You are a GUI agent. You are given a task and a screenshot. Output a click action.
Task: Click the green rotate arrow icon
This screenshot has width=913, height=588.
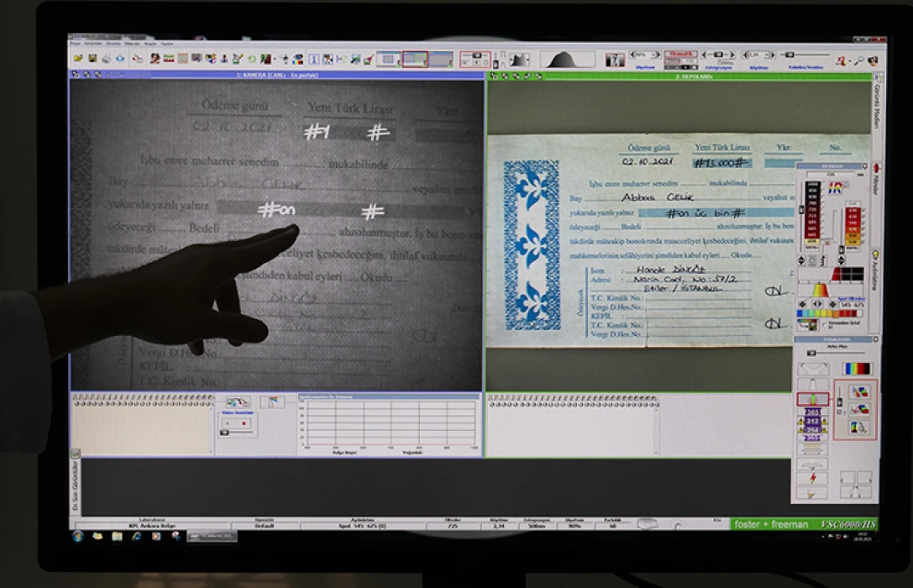click(252, 59)
